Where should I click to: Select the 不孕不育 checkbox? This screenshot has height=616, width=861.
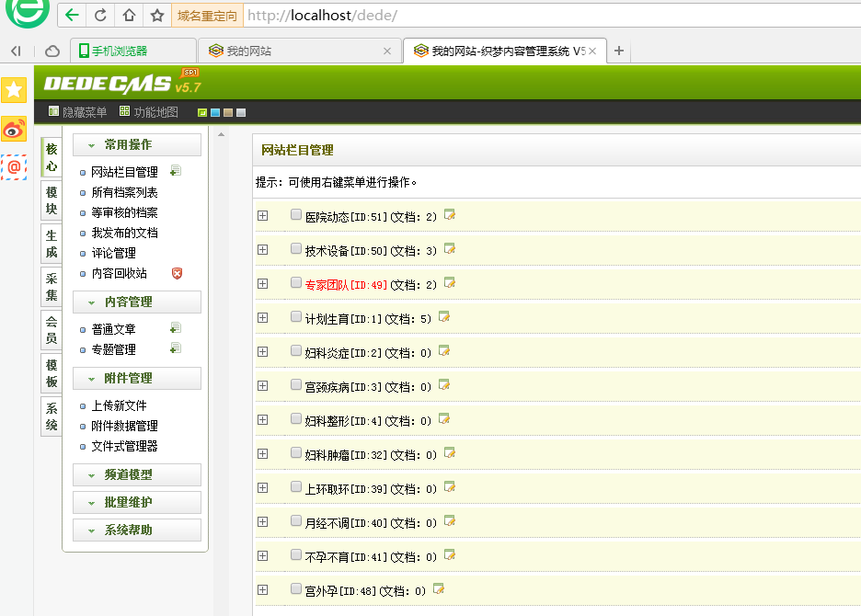tap(295, 555)
